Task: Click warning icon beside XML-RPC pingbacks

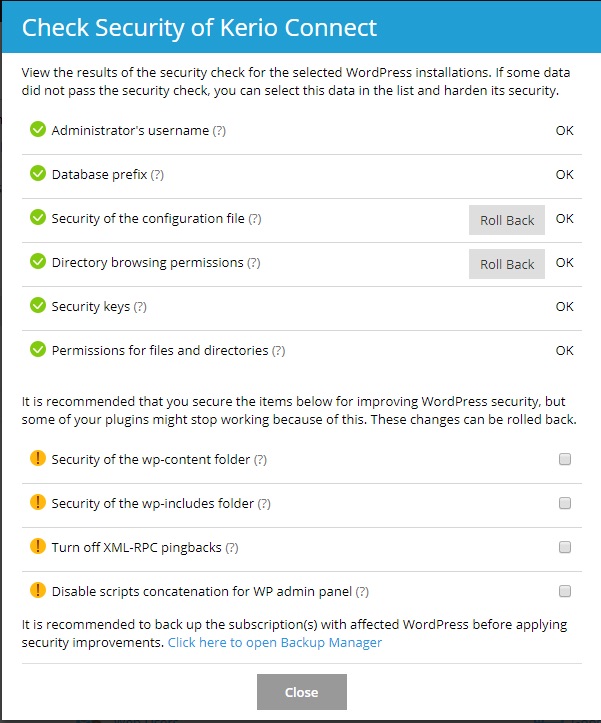Action: point(38,547)
